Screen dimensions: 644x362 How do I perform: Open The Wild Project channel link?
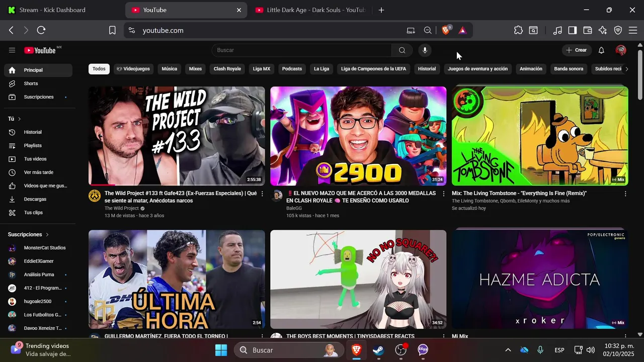coord(121,208)
